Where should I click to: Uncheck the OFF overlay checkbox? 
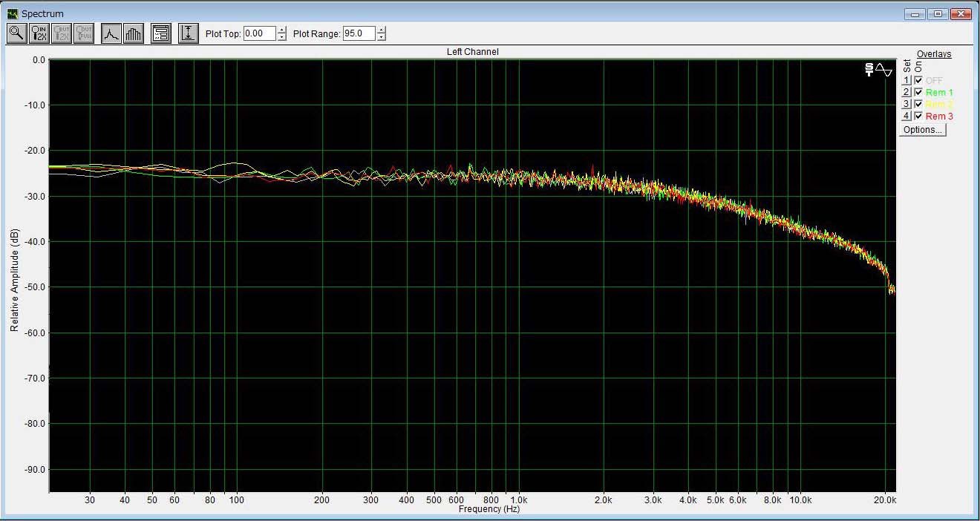pyautogui.click(x=918, y=80)
